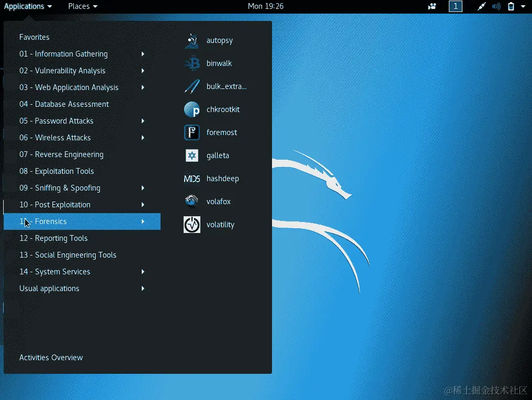Expand arrow beside Sniffing & Spoofing
This screenshot has width=532, height=400.
tap(143, 188)
